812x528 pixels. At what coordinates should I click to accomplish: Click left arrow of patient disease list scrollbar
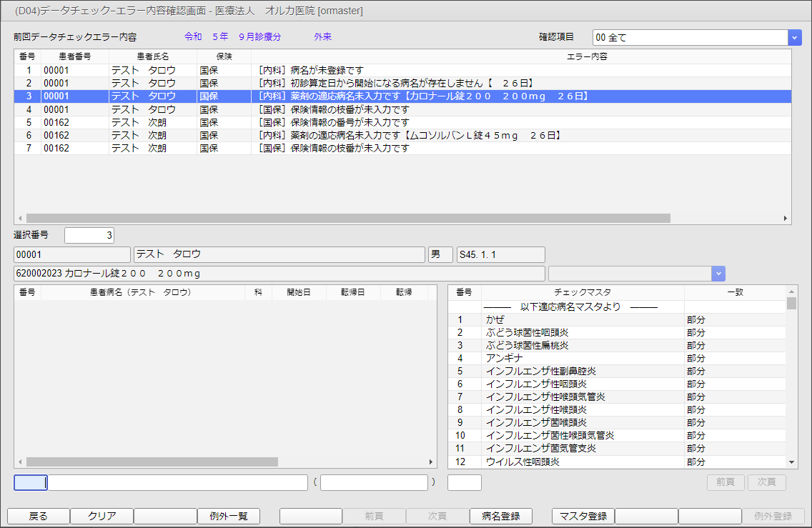pyautogui.click(x=20, y=462)
